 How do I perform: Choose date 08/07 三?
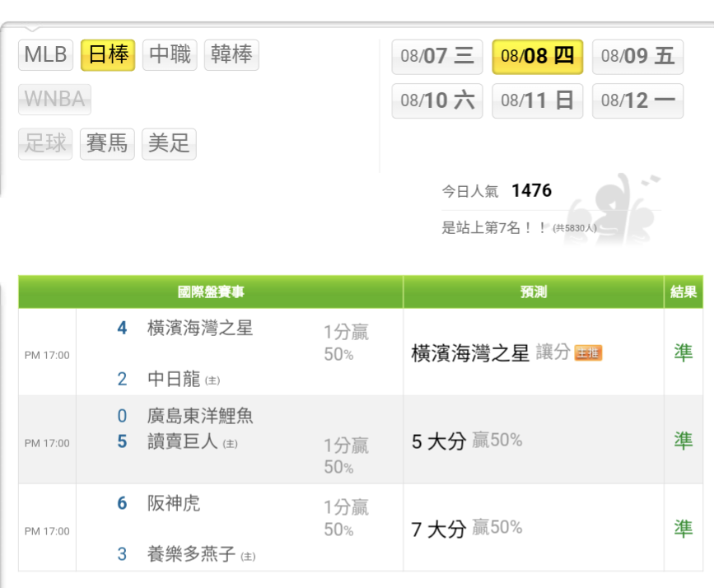(436, 56)
